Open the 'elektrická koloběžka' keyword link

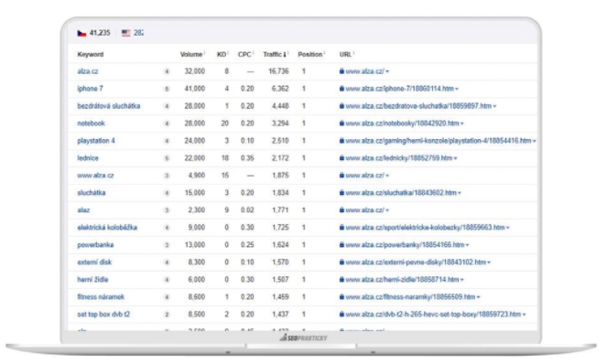point(107,228)
